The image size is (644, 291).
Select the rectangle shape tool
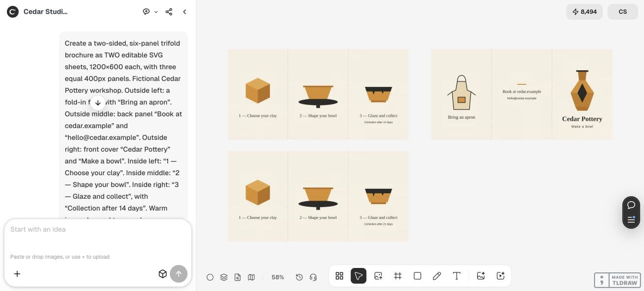point(417,276)
